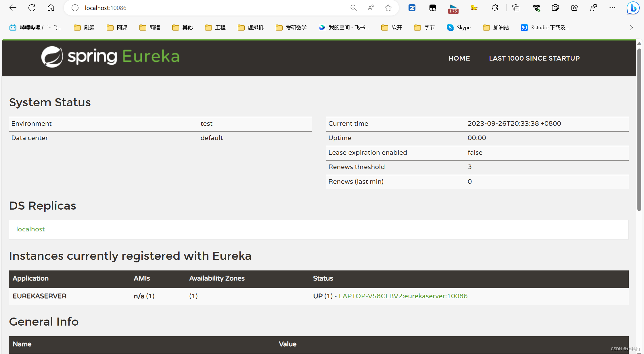Open the blue Z extension icon
The height and width of the screenshot is (354, 644).
click(x=412, y=8)
